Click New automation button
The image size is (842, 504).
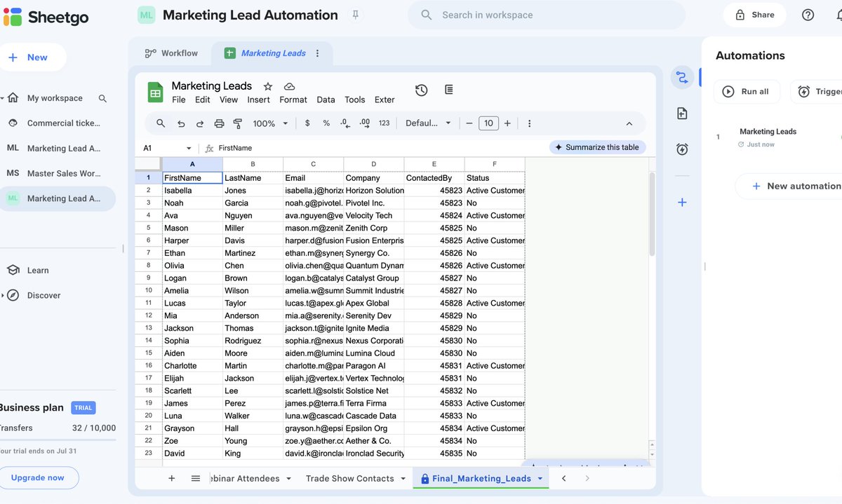point(794,186)
